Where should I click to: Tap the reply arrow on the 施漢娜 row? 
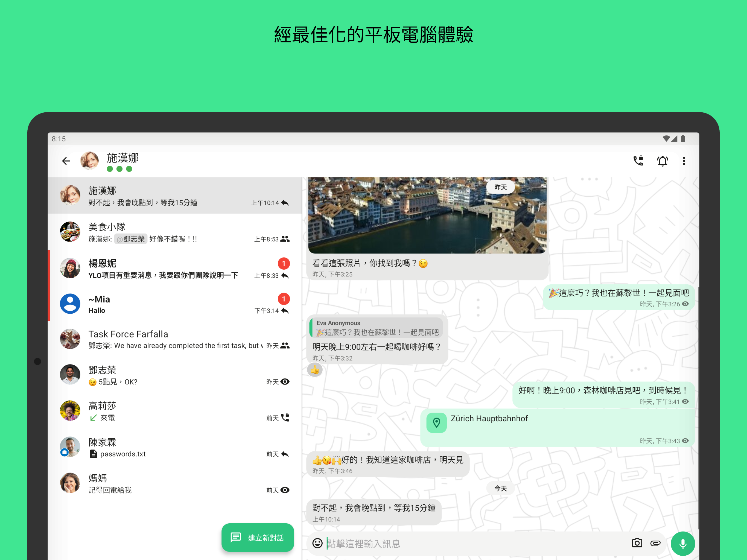tap(285, 203)
